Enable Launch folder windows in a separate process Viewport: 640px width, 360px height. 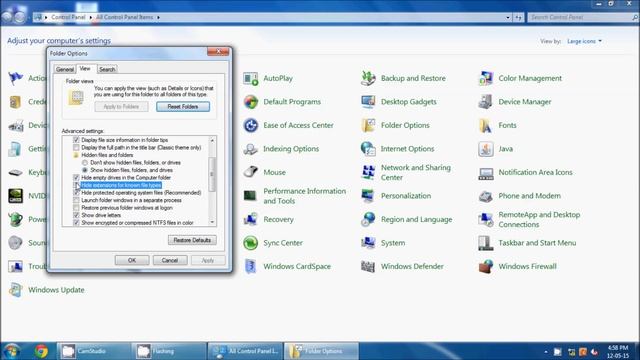click(x=76, y=200)
